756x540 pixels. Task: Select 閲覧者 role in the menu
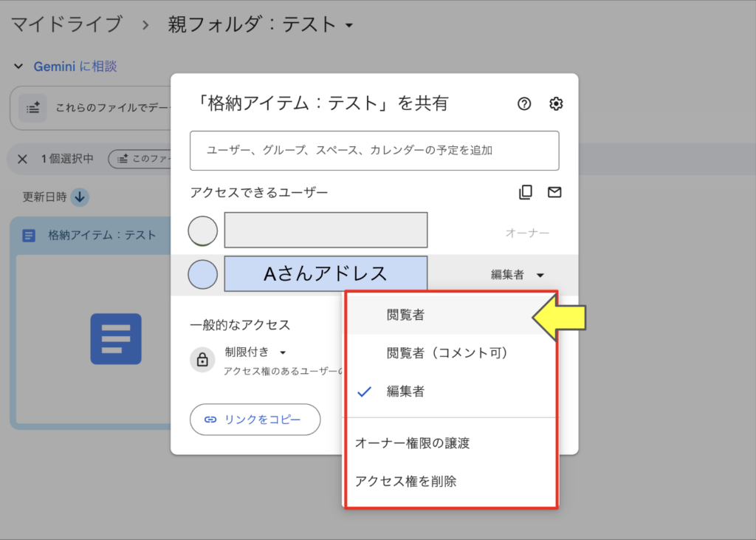(x=405, y=315)
